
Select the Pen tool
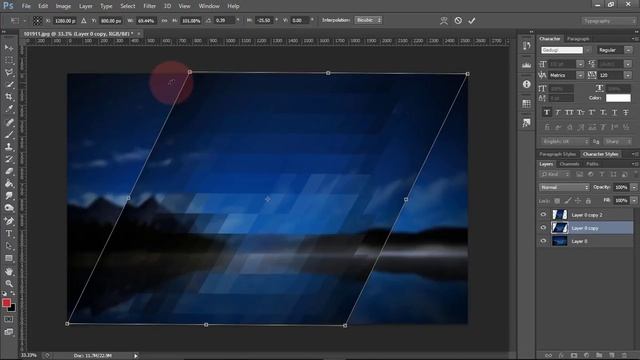9,221
